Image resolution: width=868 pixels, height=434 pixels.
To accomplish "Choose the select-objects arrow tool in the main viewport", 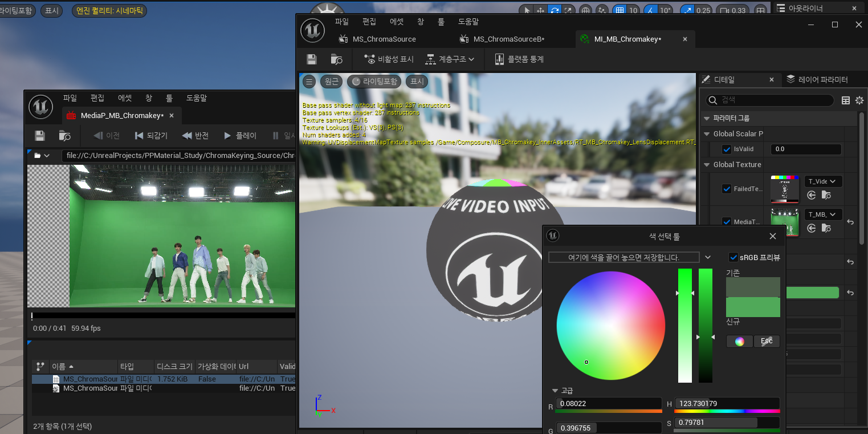I will click(527, 10).
